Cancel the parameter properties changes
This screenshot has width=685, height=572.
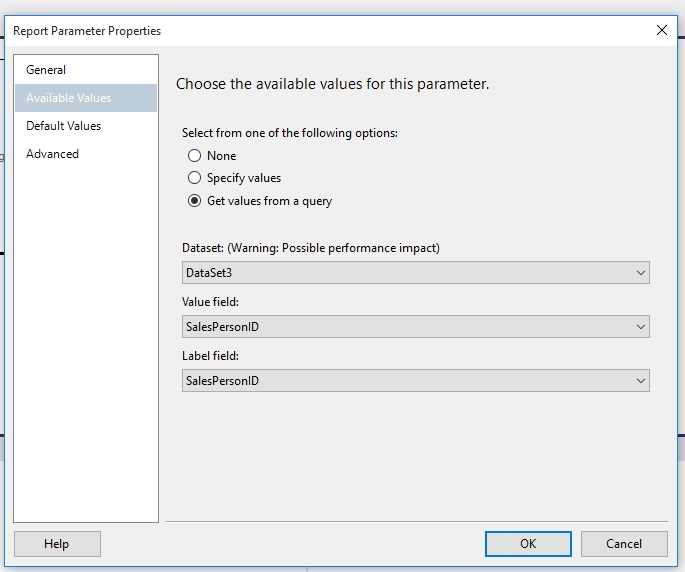[624, 544]
